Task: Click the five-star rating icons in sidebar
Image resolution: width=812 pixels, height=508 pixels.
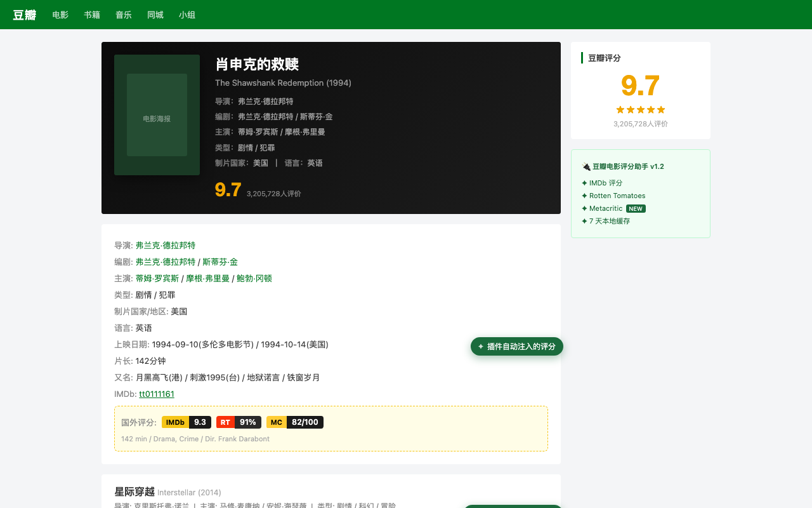Action: [x=641, y=110]
